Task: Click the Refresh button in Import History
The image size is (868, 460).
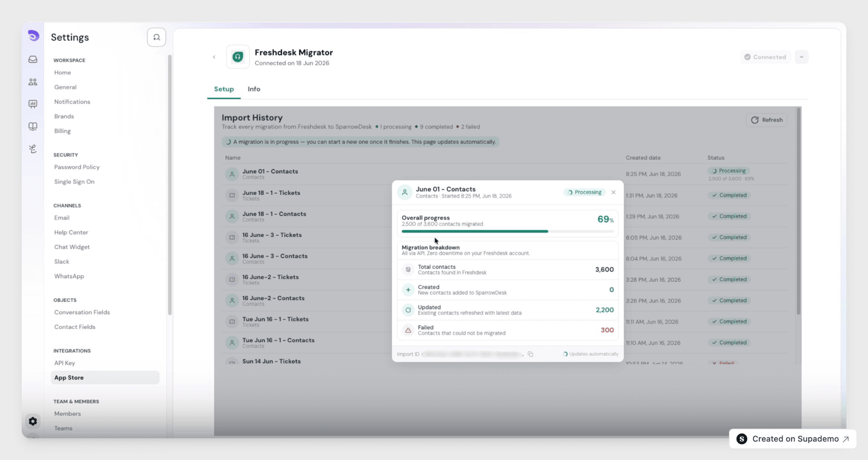Action: pos(766,120)
